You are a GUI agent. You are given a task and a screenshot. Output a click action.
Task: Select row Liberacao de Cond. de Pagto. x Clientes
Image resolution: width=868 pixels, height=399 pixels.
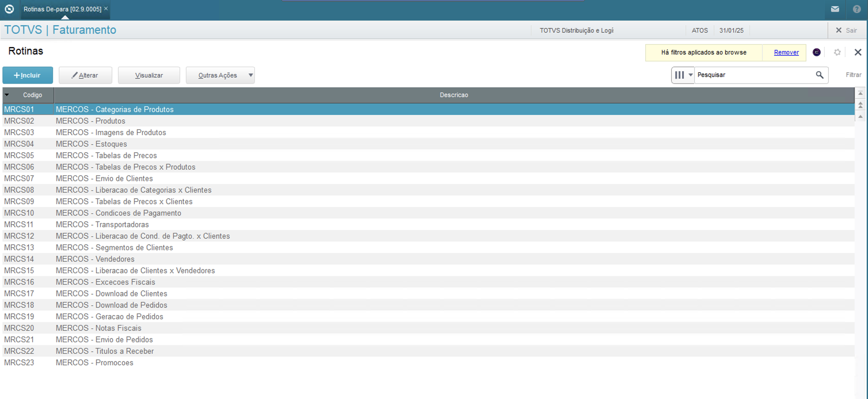tap(428, 235)
